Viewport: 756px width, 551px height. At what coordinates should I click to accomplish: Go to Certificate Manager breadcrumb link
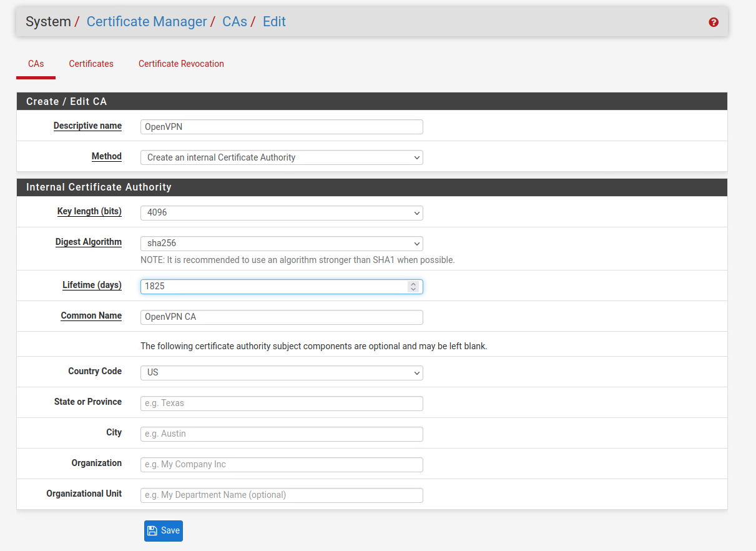point(147,21)
